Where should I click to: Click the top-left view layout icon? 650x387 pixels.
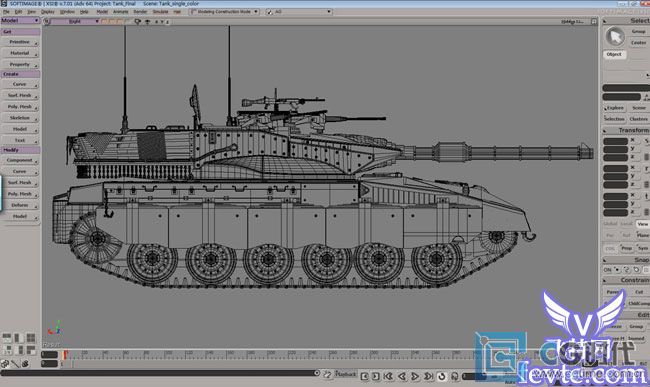click(x=7, y=338)
